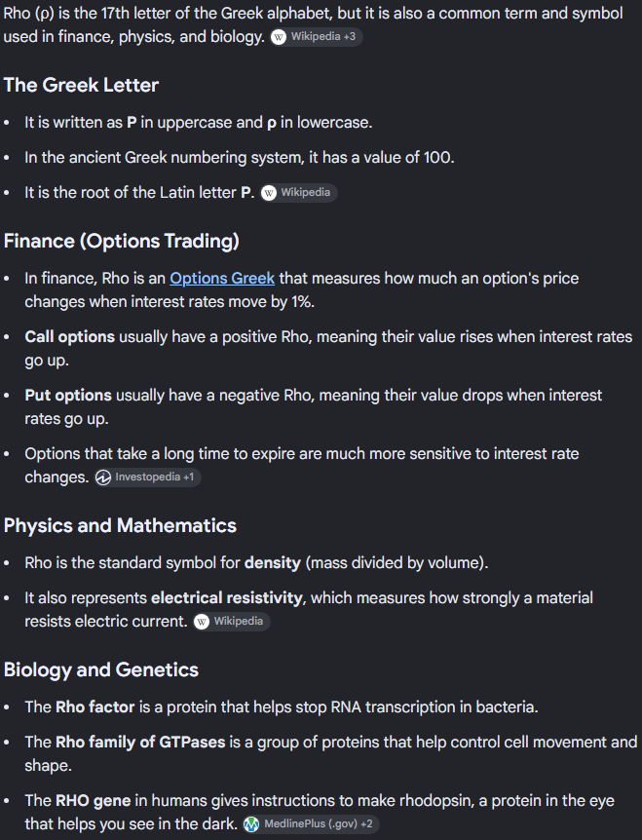Click the MedlinePlus (.gov) +2 chip

[311, 824]
